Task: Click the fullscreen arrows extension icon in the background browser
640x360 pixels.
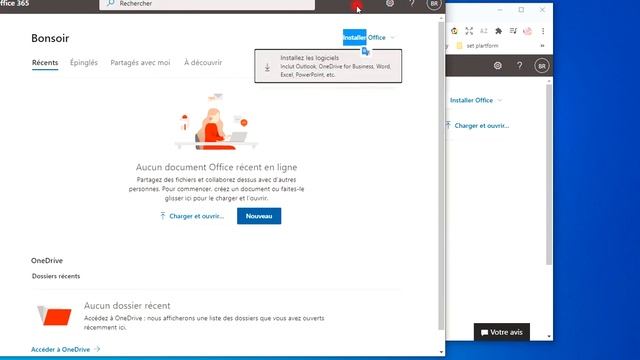Action: [469, 31]
